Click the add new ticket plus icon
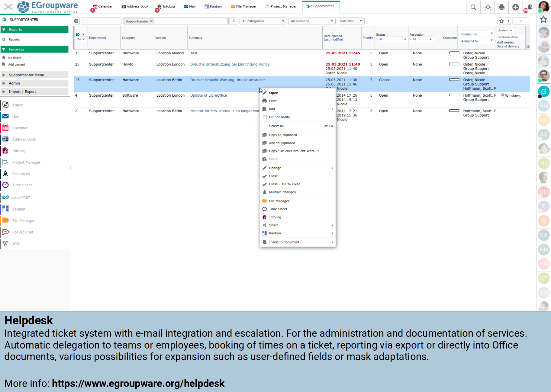The height and width of the screenshot is (392, 551). point(76,21)
